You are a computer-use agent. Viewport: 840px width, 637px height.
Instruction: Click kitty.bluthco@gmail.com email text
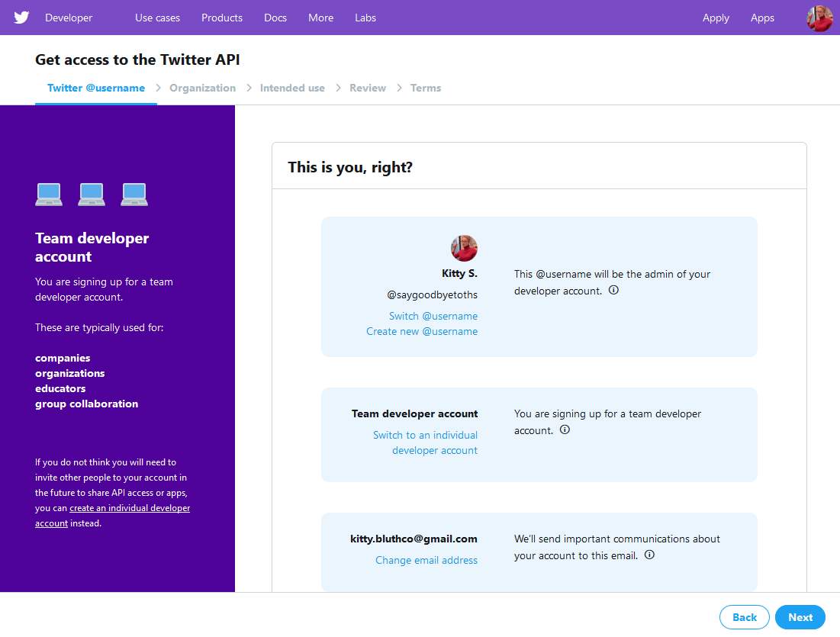tap(414, 539)
